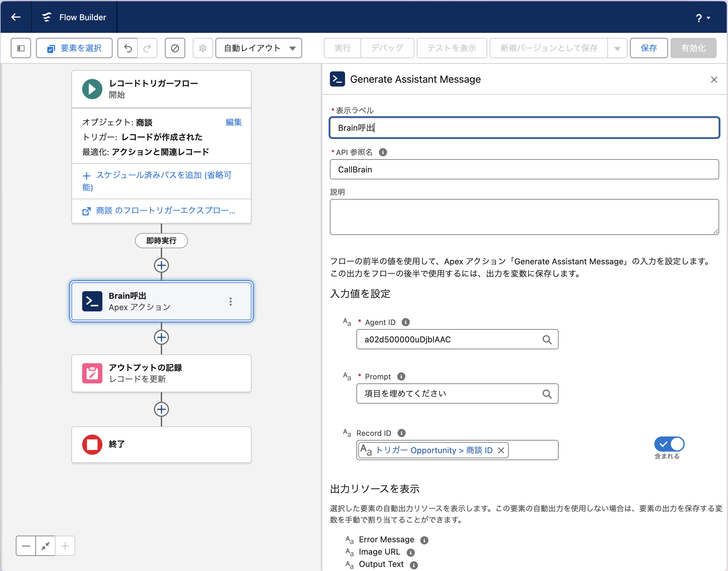Add an element below the 即時実行 path
Screen dimensions: 728x571
[x=161, y=265]
